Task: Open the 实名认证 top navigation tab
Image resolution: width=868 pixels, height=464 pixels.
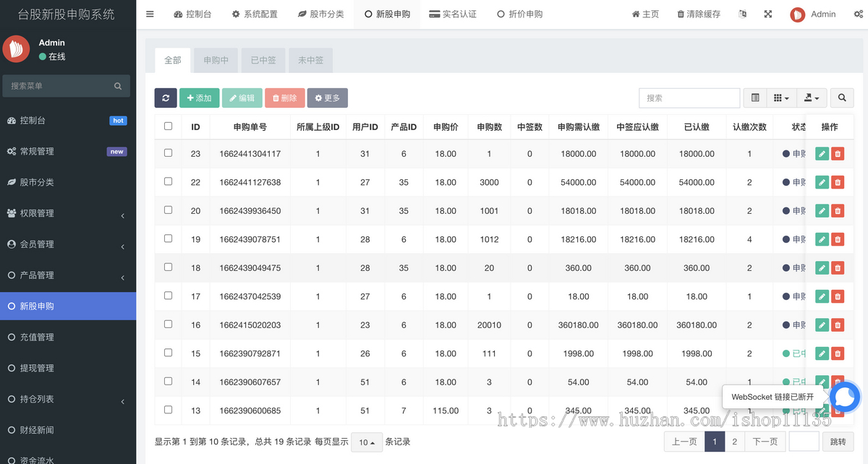Action: point(453,14)
